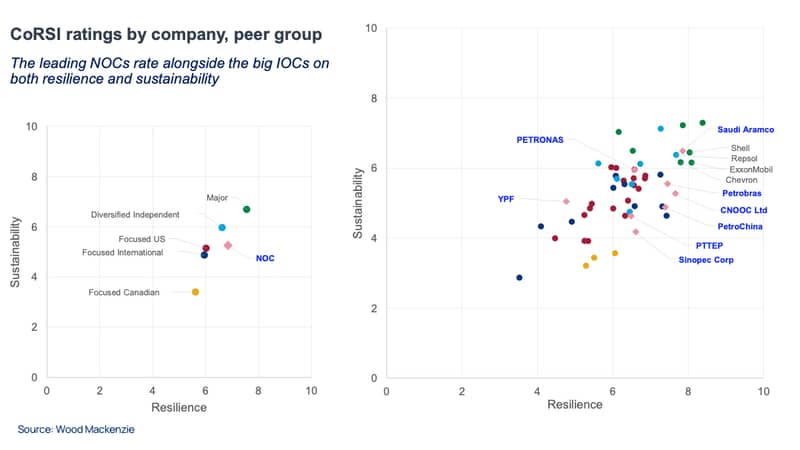Click the dark blue Focused International dot
The width and height of the screenshot is (800, 450).
(x=204, y=255)
